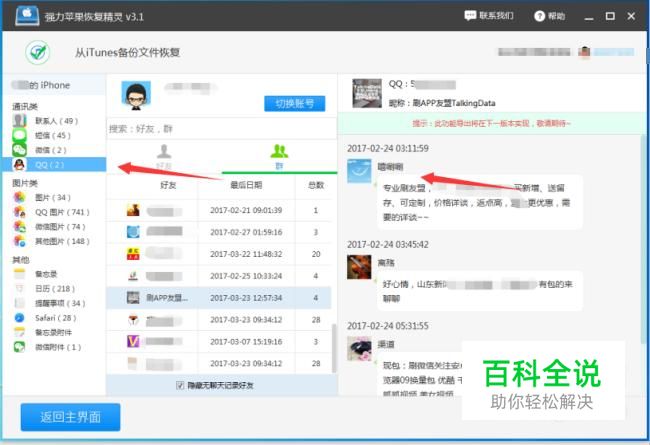Close the recovery app window
650x445 pixels.
click(631, 16)
